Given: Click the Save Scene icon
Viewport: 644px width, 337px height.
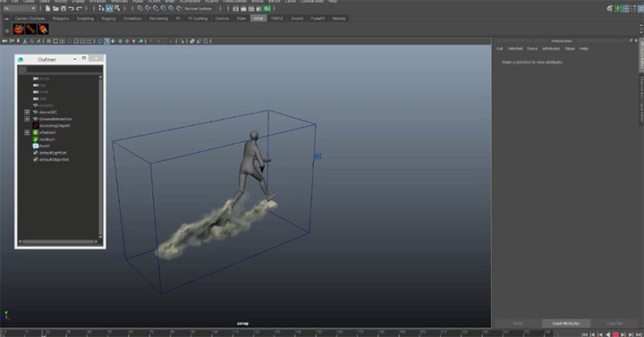Looking at the screenshot, I should pos(64,8).
